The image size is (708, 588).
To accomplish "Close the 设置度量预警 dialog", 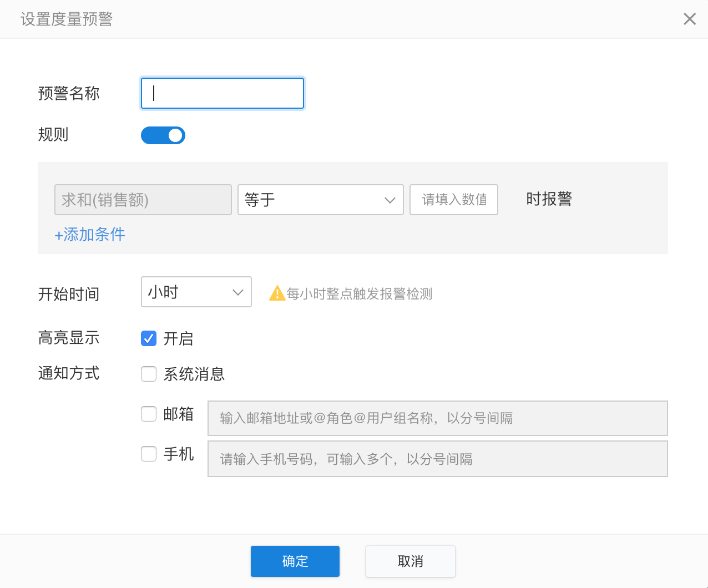I will click(x=690, y=19).
